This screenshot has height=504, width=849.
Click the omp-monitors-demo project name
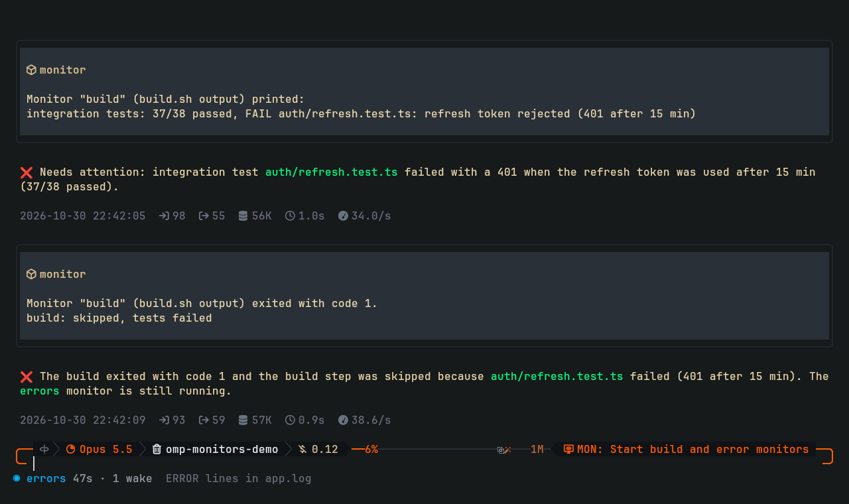222,449
